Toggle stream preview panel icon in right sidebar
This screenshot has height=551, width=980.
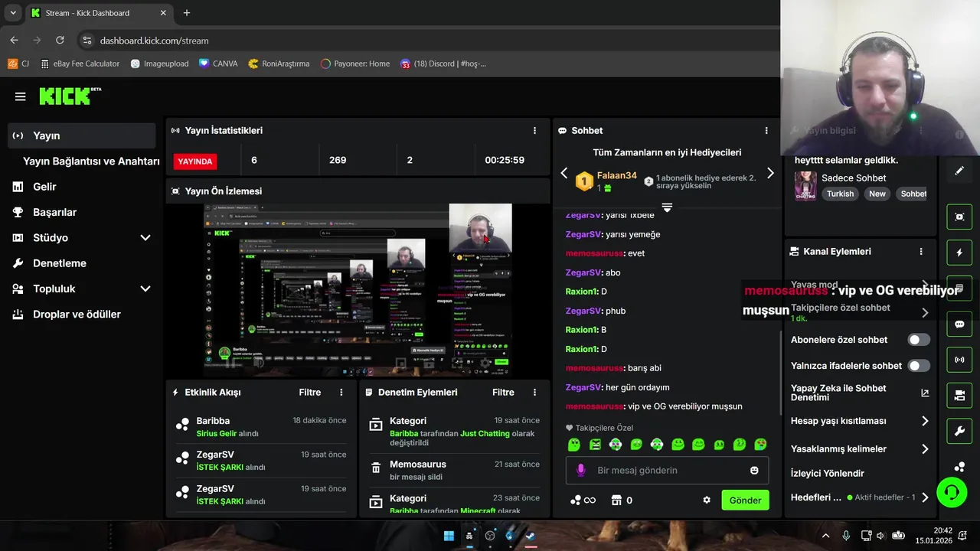click(959, 217)
